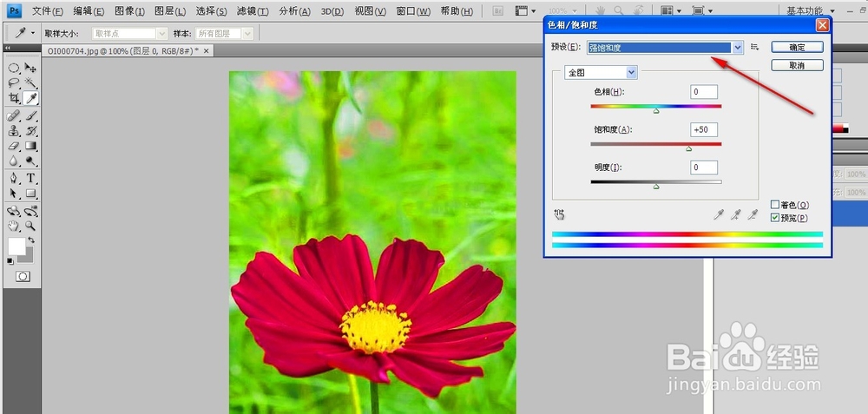Click the 明度 value field
Image resolution: width=868 pixels, height=414 pixels.
(704, 168)
